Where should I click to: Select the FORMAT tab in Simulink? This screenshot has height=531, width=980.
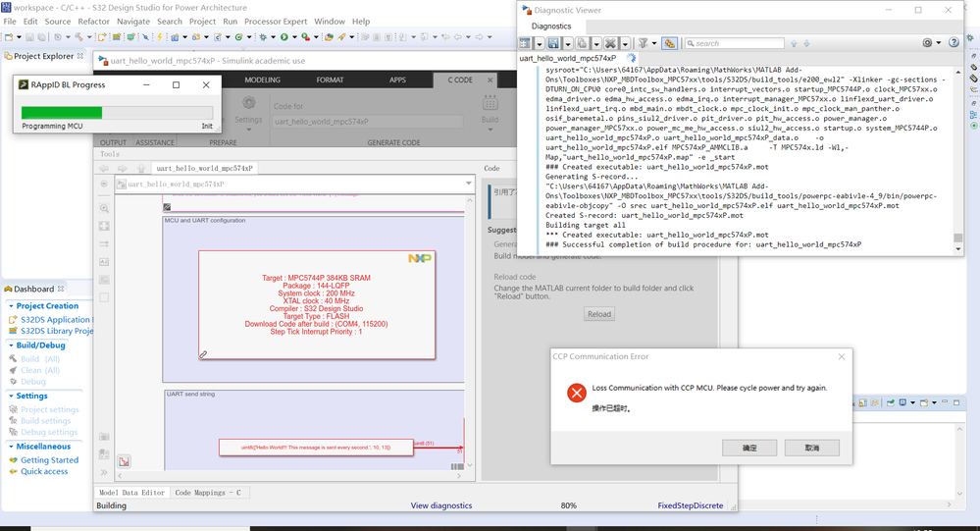tap(330, 80)
